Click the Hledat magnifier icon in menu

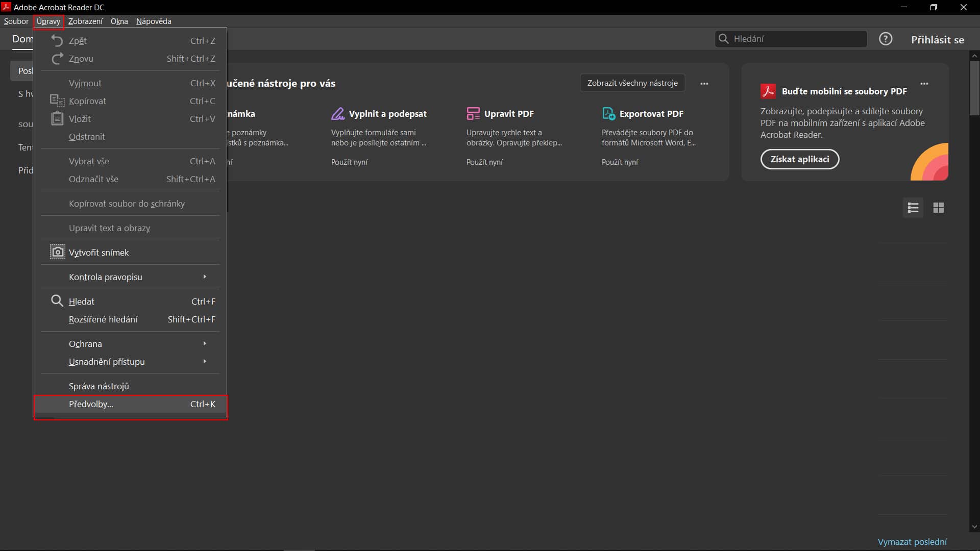[57, 301]
